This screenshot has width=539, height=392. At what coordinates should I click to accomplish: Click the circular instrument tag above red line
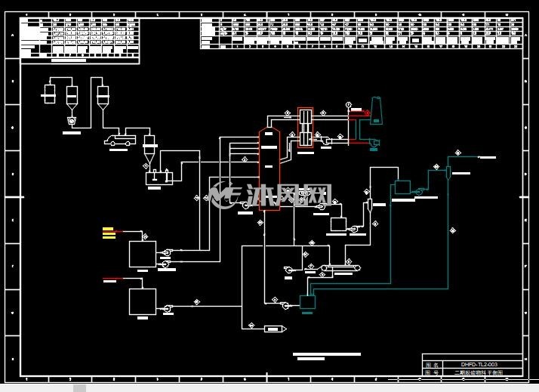coord(349,104)
